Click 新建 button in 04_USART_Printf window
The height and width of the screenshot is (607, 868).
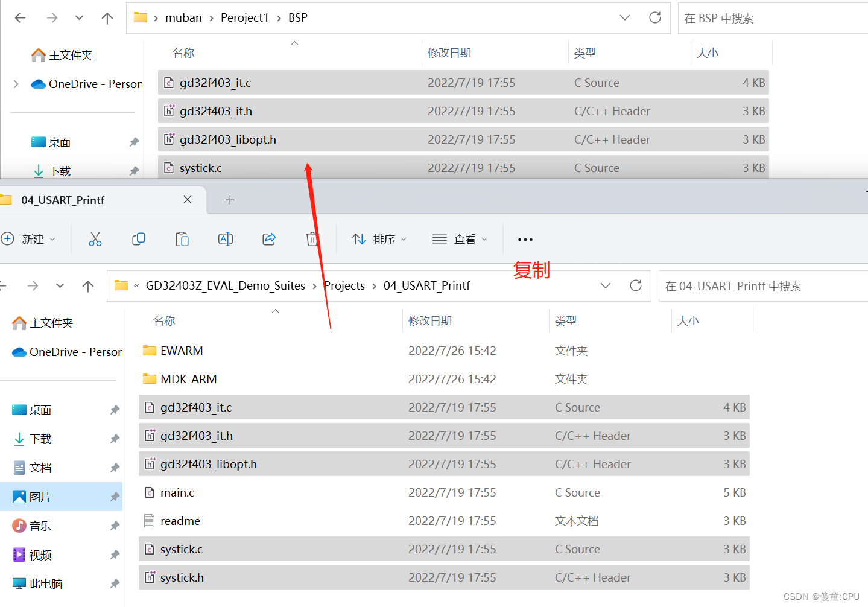tap(29, 239)
